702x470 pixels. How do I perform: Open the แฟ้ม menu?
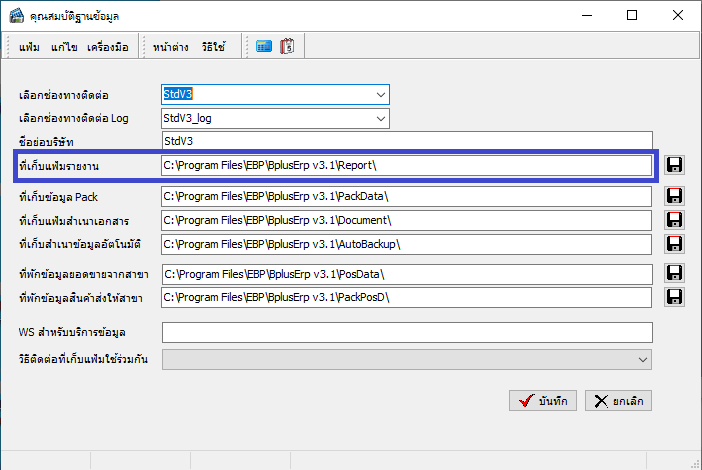30,47
